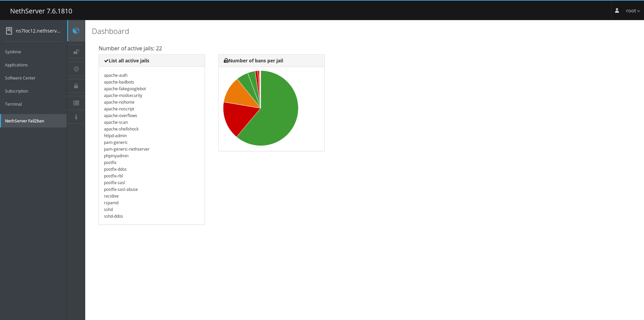Select apache-modsecurity jail entry
The height and width of the screenshot is (320, 644).
(123, 96)
